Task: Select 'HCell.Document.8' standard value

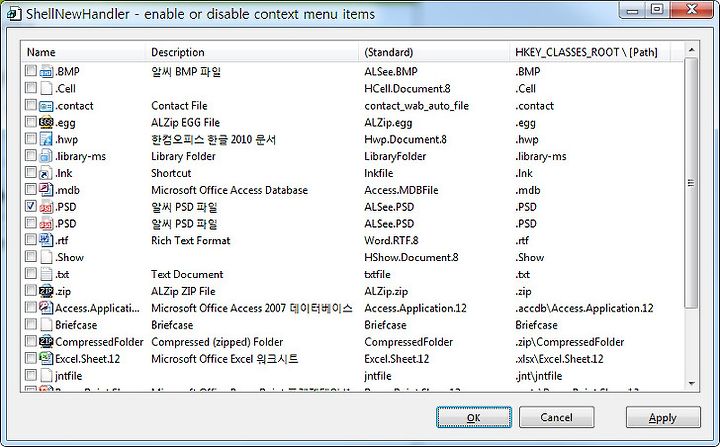Action: 407,89
